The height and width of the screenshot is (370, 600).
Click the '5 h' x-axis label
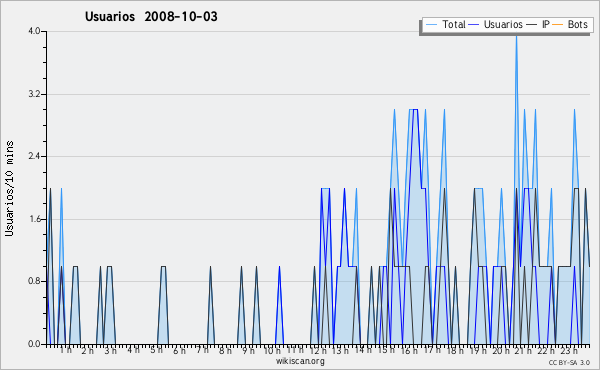point(156,350)
